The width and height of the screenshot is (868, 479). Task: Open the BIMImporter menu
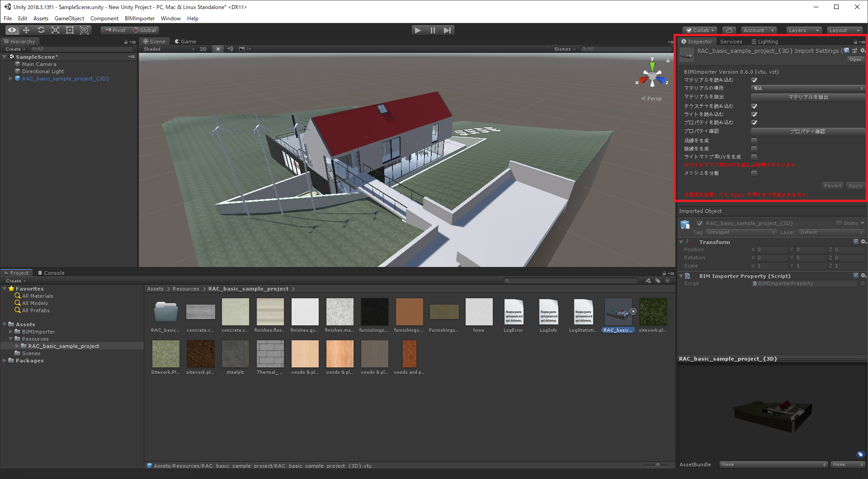tap(139, 19)
